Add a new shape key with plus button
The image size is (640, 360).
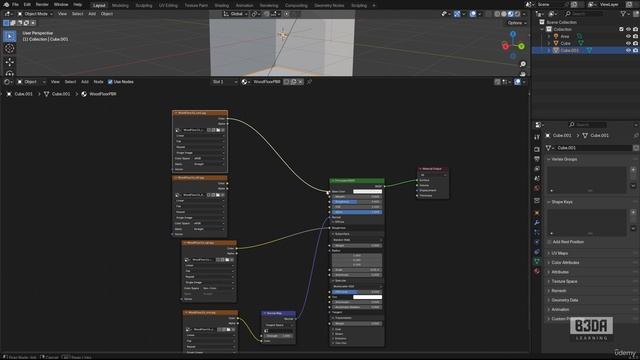(x=633, y=213)
